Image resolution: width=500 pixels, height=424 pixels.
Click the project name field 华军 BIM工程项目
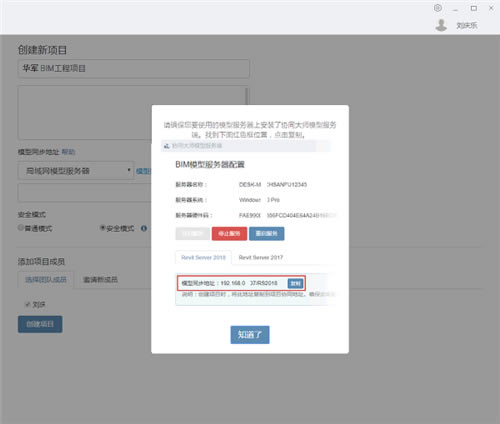tap(133, 68)
